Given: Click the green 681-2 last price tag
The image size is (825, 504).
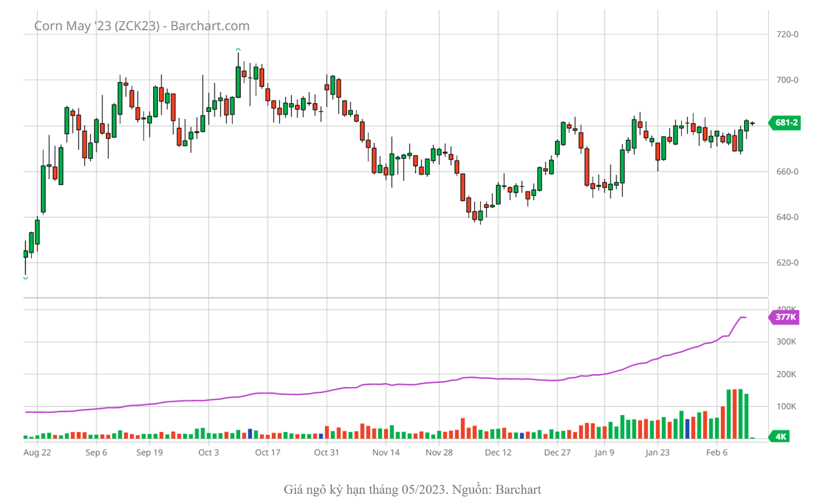Looking at the screenshot, I should tap(786, 123).
